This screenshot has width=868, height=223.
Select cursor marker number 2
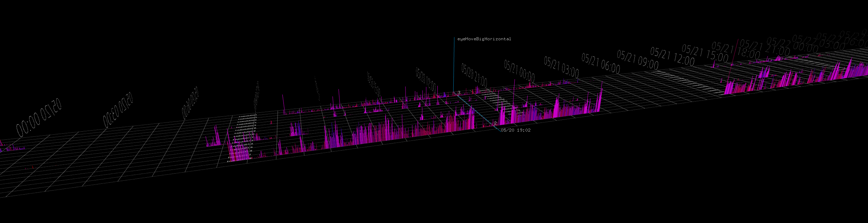[x=495, y=123]
